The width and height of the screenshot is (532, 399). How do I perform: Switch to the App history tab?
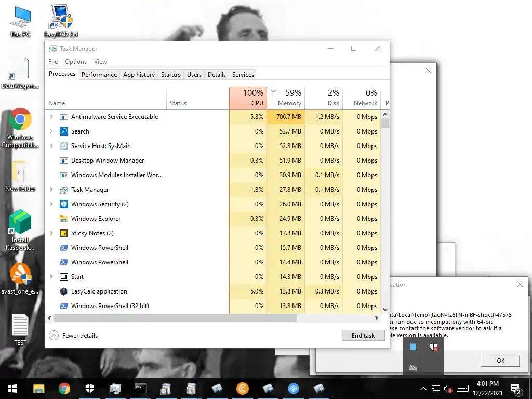click(x=139, y=75)
